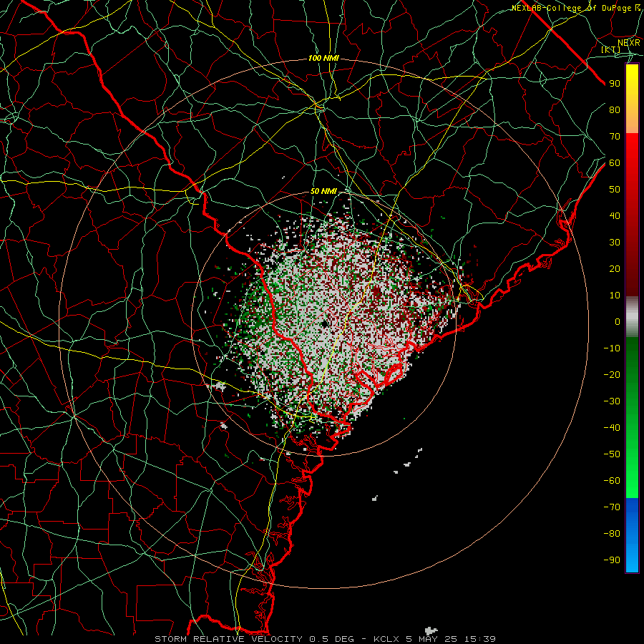This screenshot has width=644, height=644.
Task: Click the "50 NMI" range ring label
Action: [x=323, y=191]
